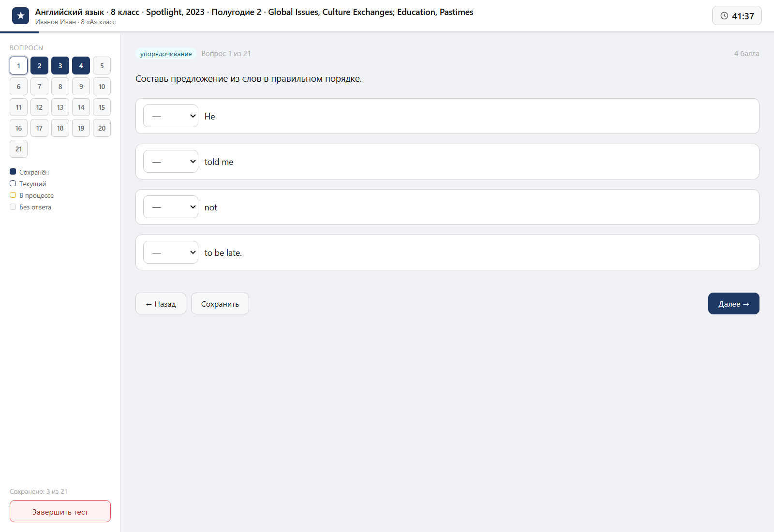
Task: Click the "Вопрос 1 из 21" counter
Action: pos(226,54)
